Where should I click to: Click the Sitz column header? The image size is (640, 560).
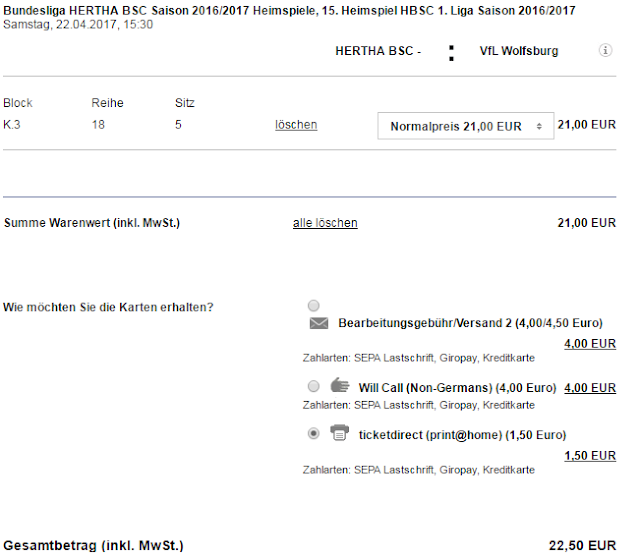185,102
